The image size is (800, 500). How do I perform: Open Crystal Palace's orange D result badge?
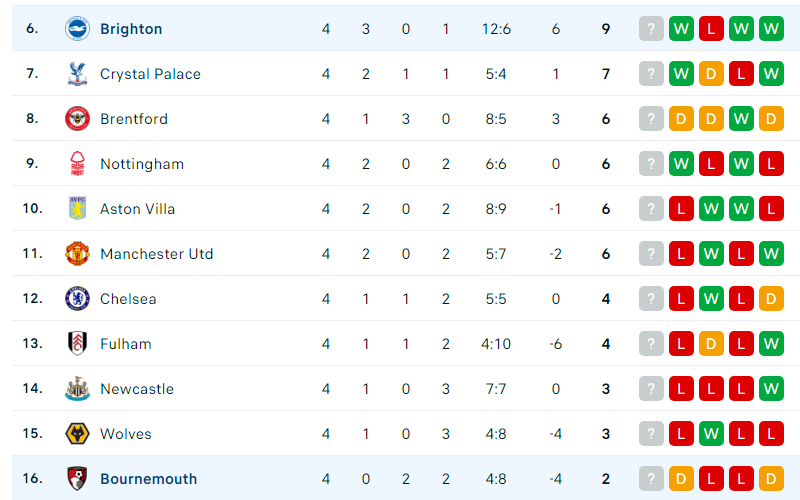[711, 73]
